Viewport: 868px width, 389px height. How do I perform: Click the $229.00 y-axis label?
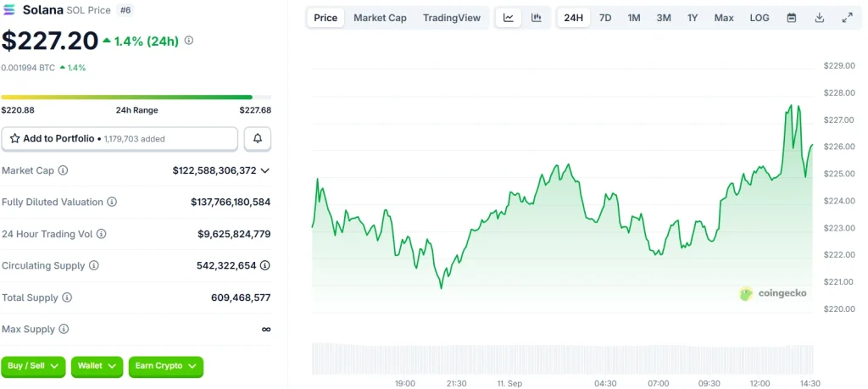click(840, 66)
